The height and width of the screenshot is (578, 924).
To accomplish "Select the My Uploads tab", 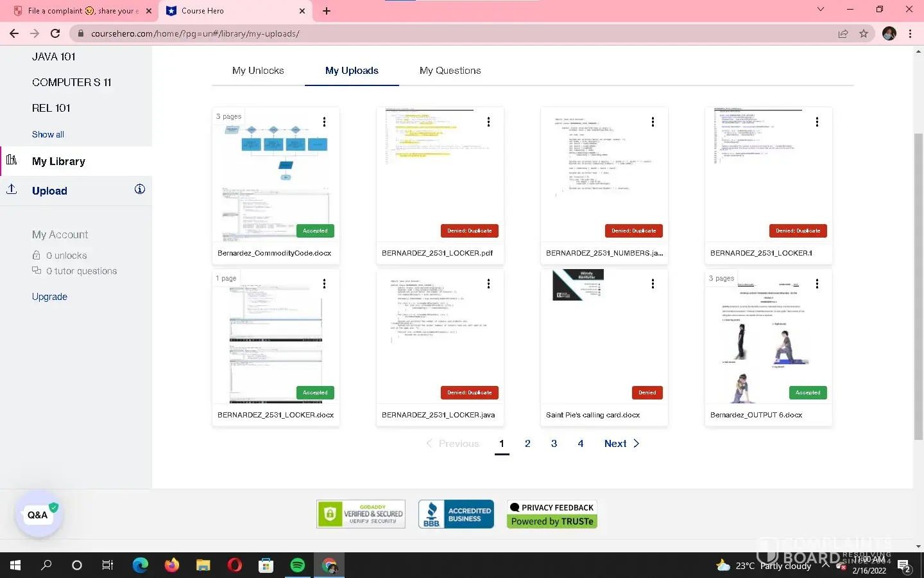I will click(352, 71).
